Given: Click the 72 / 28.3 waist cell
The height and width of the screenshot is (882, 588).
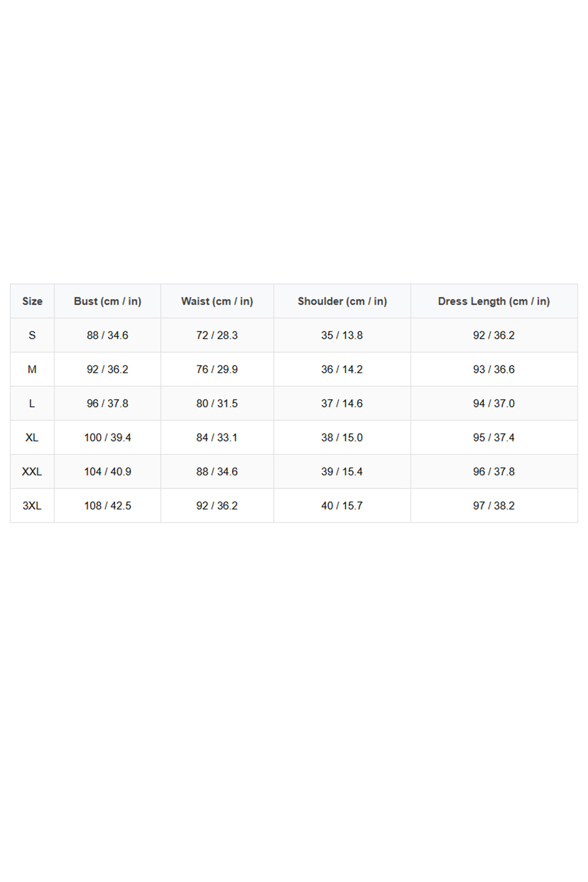Looking at the screenshot, I should (217, 335).
